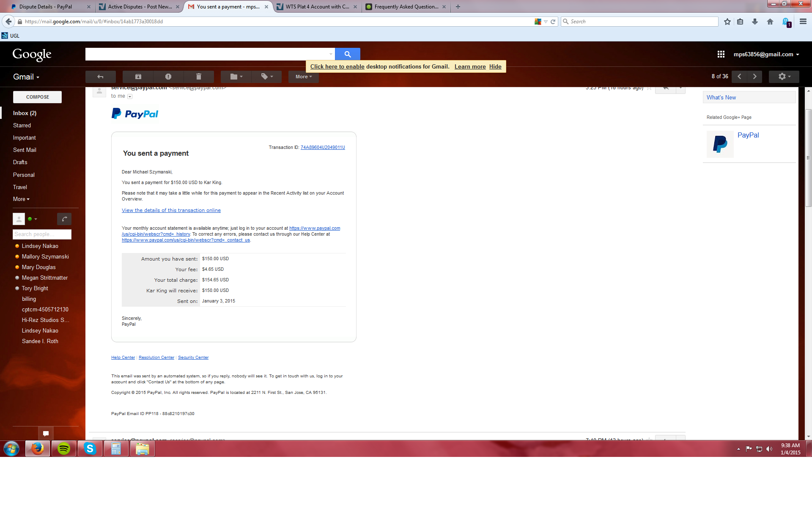Viewport: 812px width, 528px height.
Task: Archive this email with the archive icon
Action: 138,77
